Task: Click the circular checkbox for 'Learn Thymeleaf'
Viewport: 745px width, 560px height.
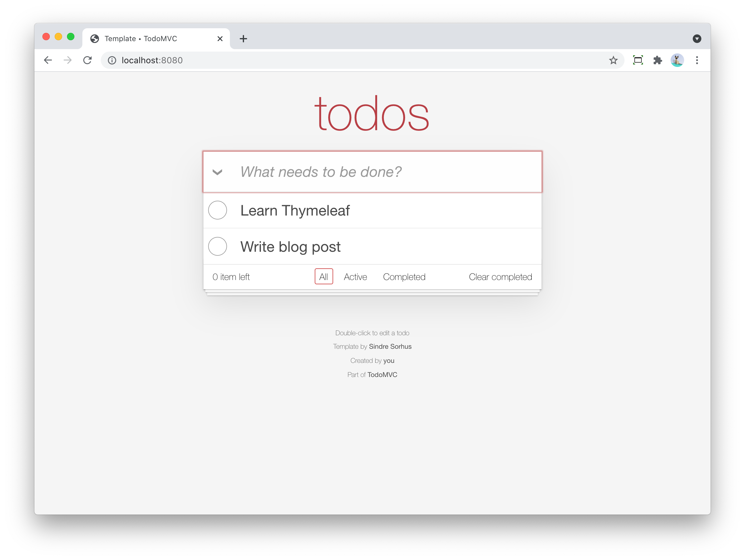Action: point(219,211)
